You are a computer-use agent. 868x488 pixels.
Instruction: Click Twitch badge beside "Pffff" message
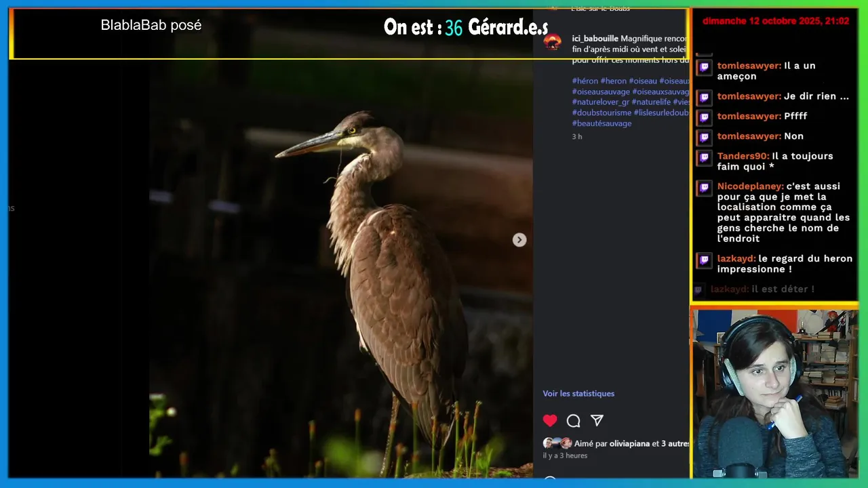(705, 117)
